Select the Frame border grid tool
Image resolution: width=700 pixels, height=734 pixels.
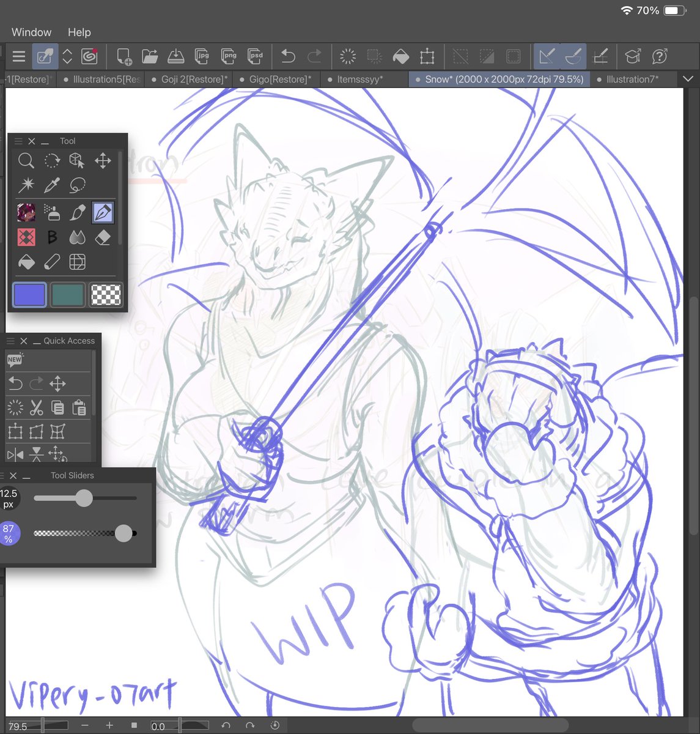77,262
